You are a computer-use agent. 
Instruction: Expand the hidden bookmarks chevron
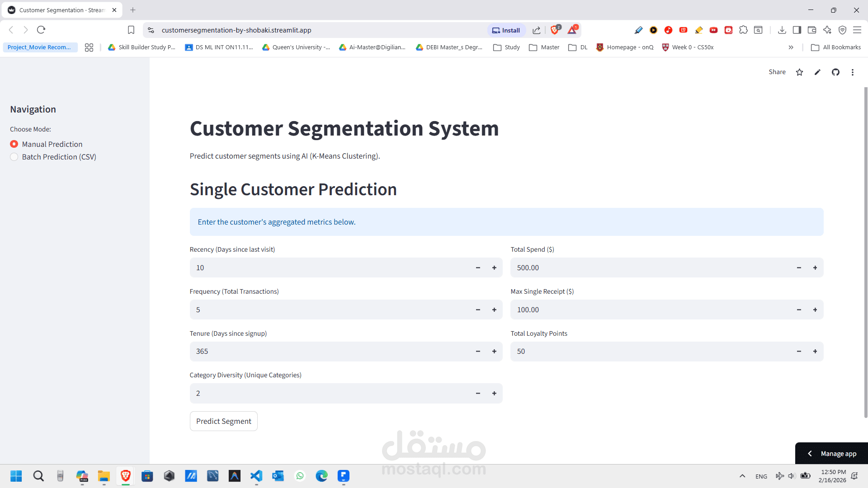coord(791,47)
